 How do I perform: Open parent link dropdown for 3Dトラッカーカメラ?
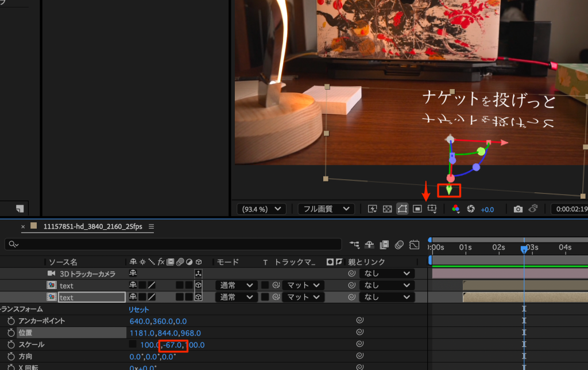tap(386, 273)
